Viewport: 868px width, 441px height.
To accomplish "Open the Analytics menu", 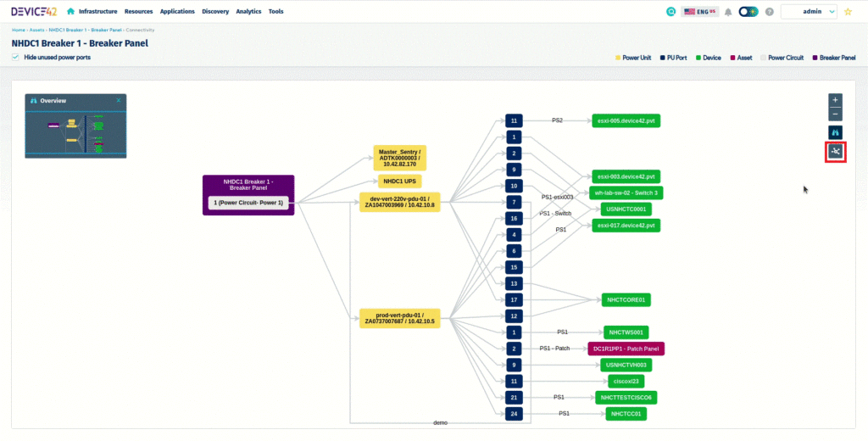I will point(248,11).
